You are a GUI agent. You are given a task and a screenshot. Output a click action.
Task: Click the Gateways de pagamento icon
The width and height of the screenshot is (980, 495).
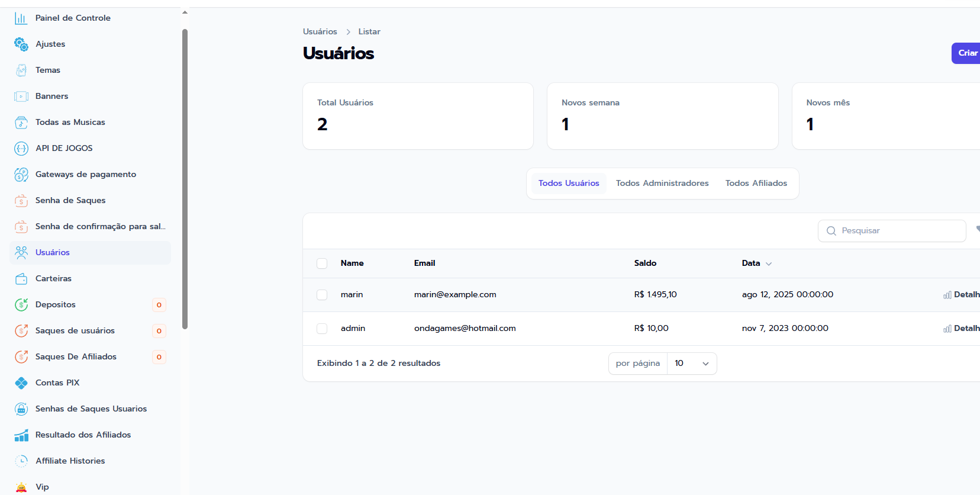21,175
